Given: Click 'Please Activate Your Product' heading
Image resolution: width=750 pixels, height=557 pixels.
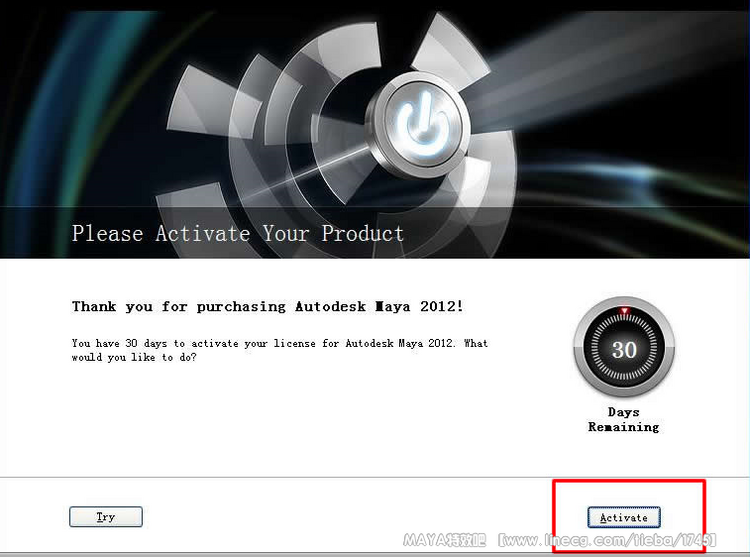Looking at the screenshot, I should pyautogui.click(x=238, y=234).
